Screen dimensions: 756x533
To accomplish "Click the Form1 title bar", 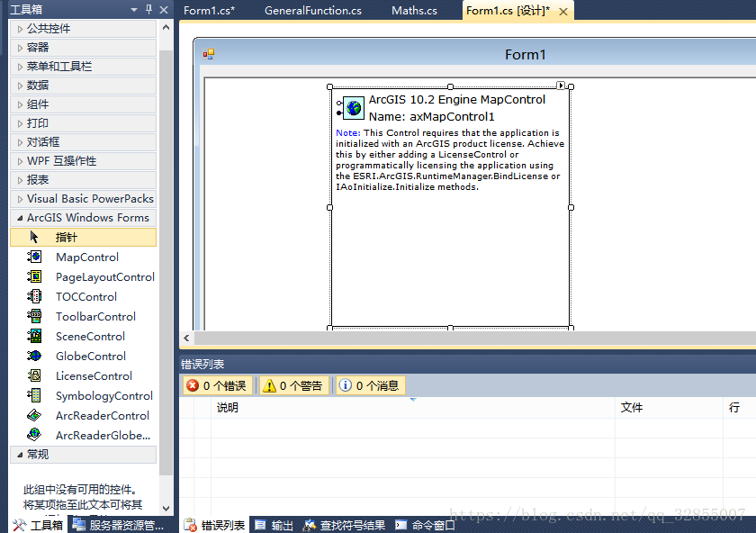I will pyautogui.click(x=477, y=54).
